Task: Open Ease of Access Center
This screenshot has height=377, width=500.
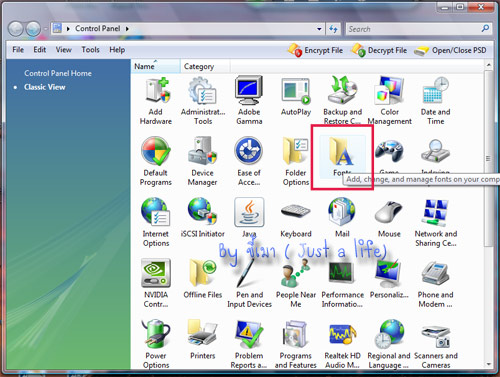Action: 249,162
